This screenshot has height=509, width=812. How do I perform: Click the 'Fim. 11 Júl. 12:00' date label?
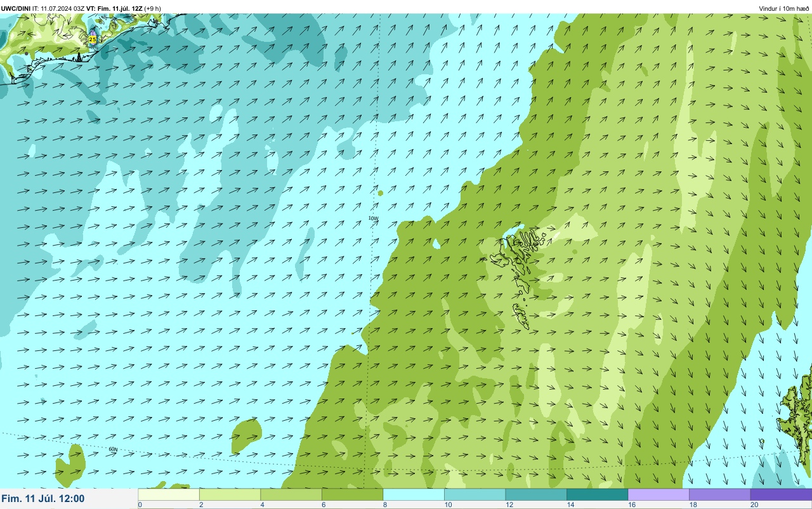point(43,499)
